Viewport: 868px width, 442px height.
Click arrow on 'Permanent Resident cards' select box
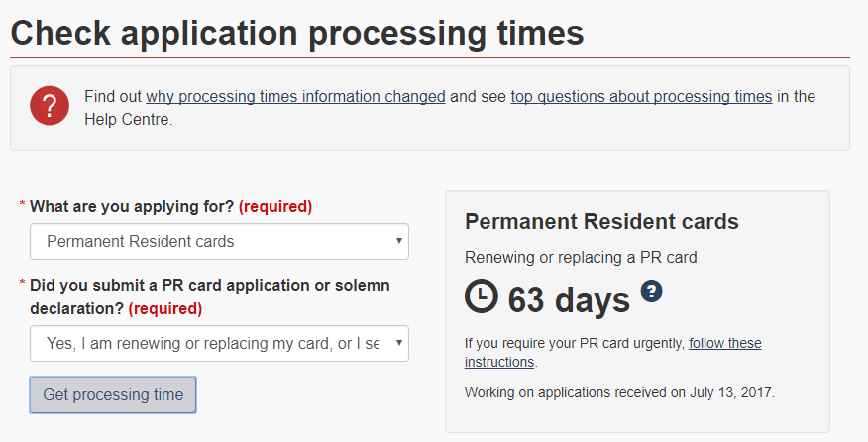coord(398,241)
